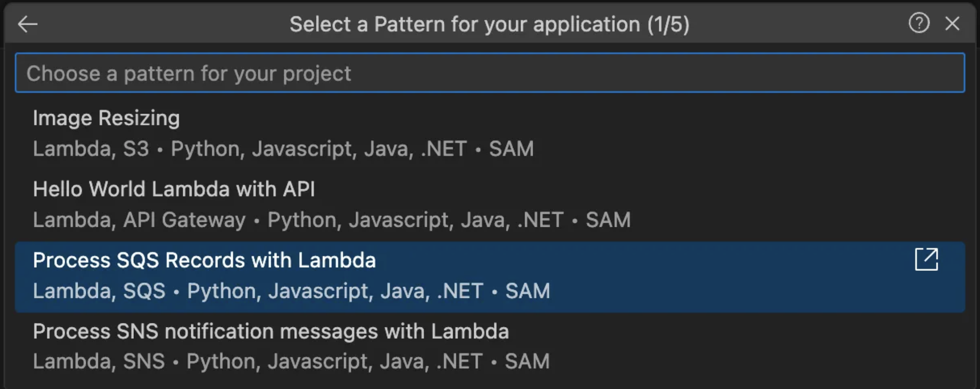This screenshot has height=389, width=980.
Task: Open help via the question mark icon
Action: point(919,23)
